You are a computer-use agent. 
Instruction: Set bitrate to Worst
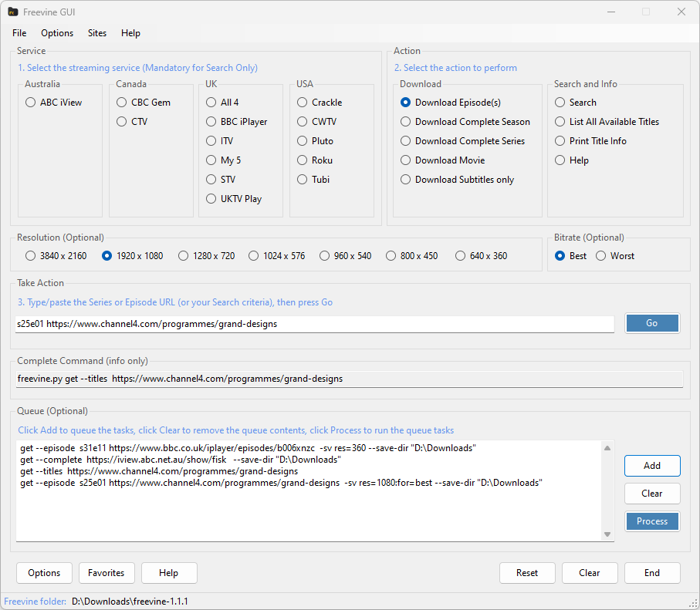601,256
